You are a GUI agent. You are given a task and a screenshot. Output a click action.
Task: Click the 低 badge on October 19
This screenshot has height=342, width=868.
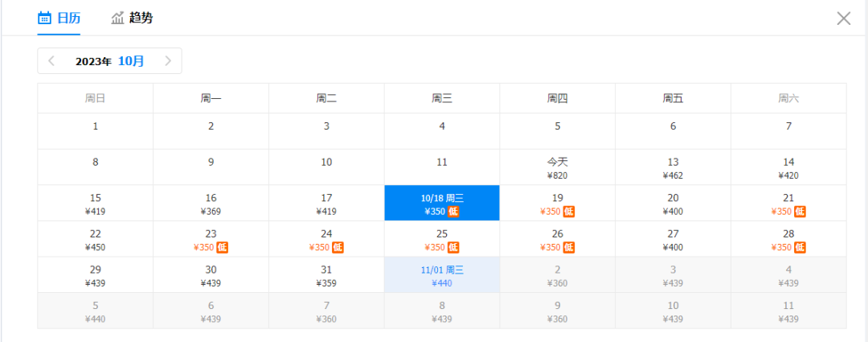tap(568, 211)
